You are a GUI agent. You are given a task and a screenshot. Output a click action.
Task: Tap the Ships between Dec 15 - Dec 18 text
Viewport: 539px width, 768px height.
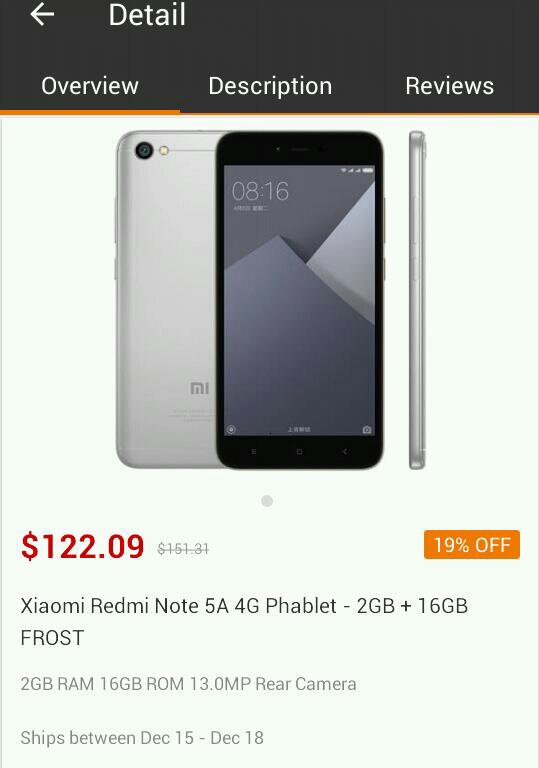(x=142, y=738)
